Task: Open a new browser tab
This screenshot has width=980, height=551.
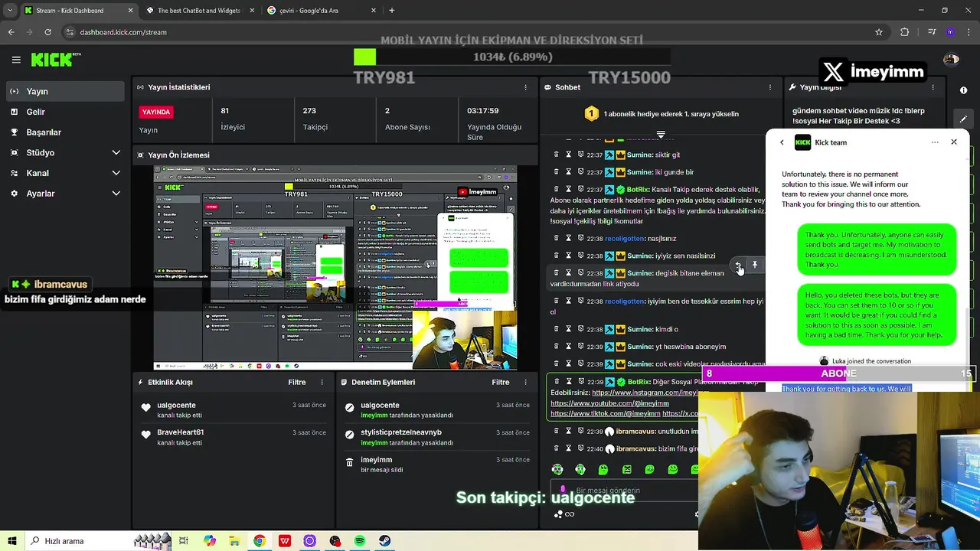Action: [392, 11]
